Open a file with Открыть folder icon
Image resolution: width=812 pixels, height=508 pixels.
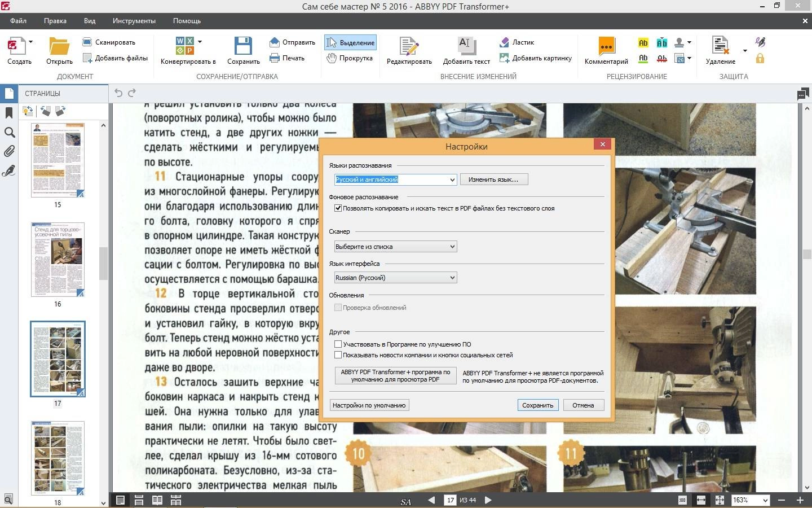coord(59,46)
